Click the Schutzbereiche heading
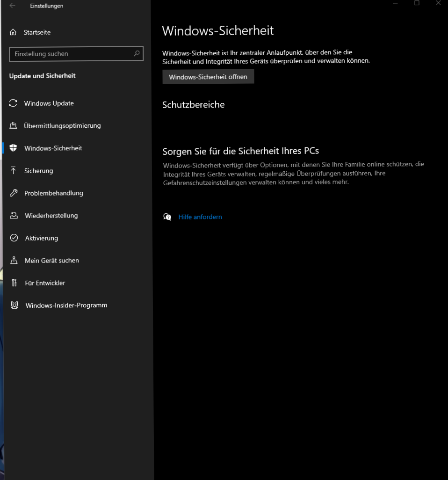The height and width of the screenshot is (480, 448). click(194, 105)
